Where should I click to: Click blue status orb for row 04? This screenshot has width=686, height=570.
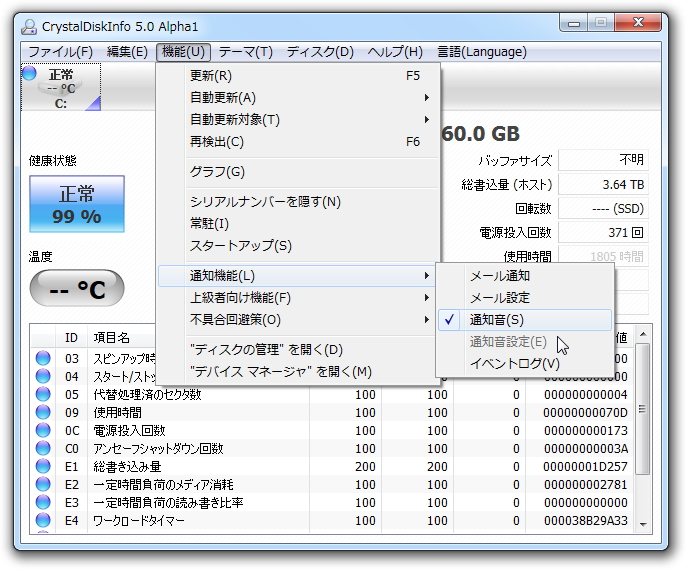pyautogui.click(x=43, y=376)
